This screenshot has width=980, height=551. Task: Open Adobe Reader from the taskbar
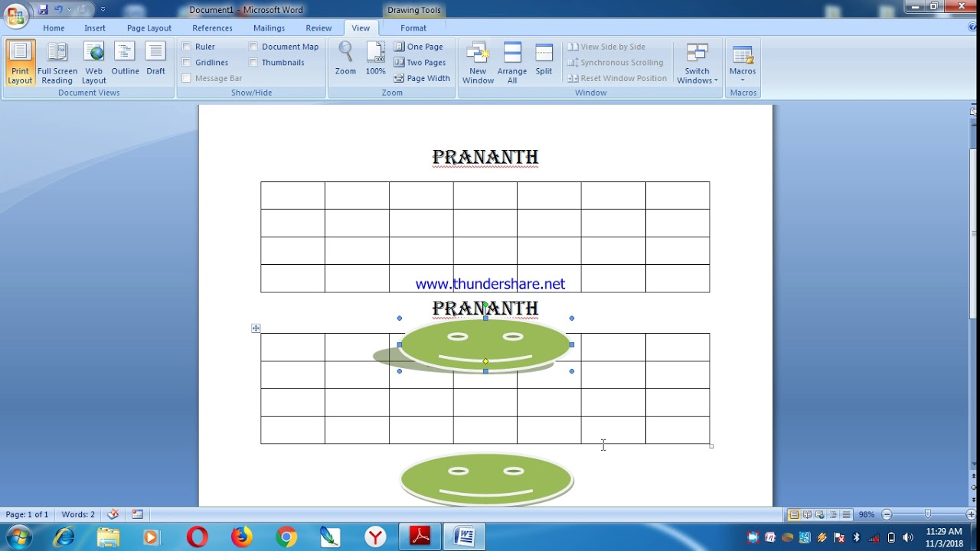[x=420, y=537]
